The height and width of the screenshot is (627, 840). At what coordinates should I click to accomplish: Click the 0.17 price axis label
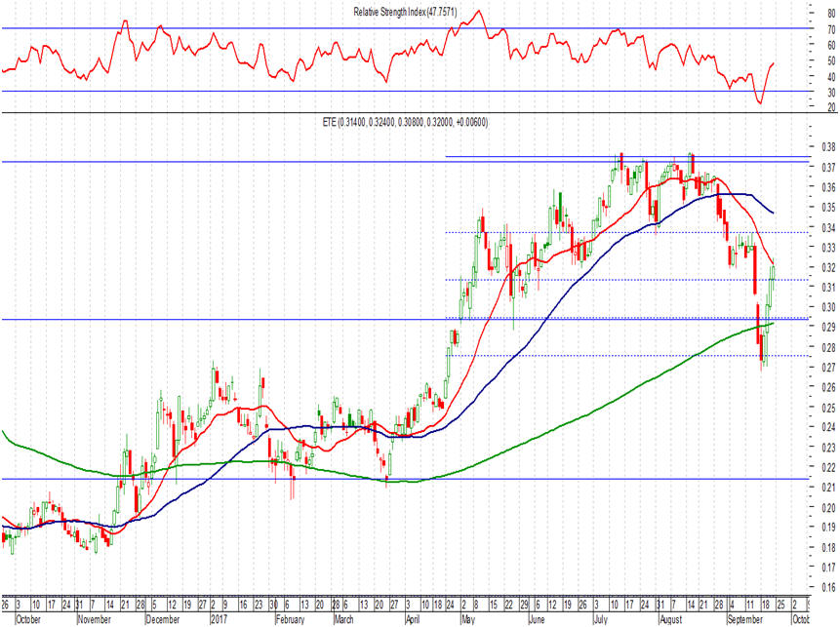point(828,568)
